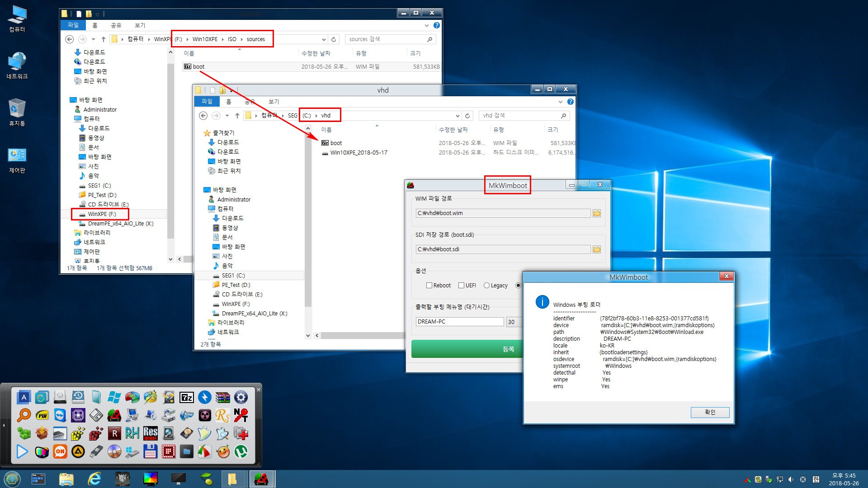Select Win10XPE_2018-05-17 file in vhd window

(359, 153)
